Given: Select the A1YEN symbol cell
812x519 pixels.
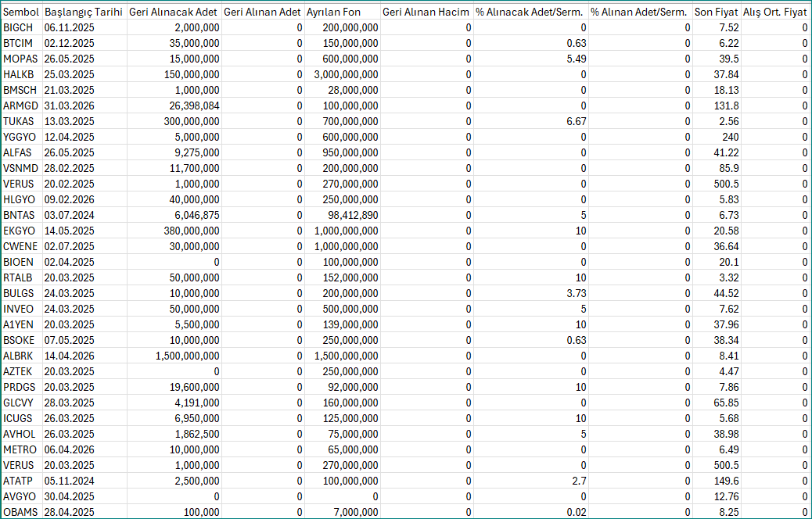Looking at the screenshot, I should (x=21, y=324).
